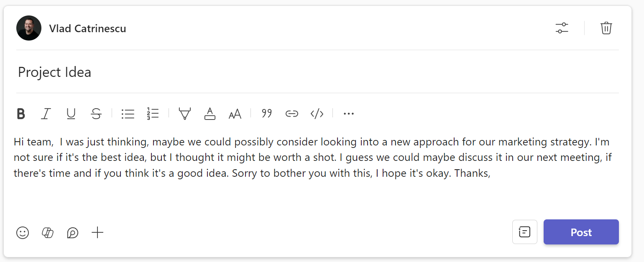This screenshot has height=262, width=644.
Task: Insert a code snippet
Action: tap(317, 114)
